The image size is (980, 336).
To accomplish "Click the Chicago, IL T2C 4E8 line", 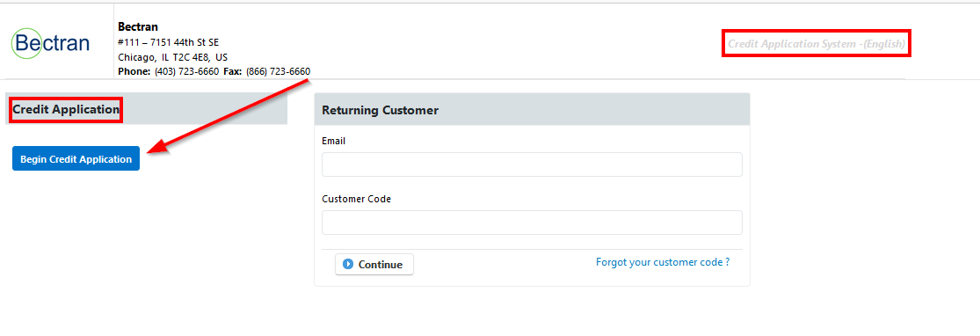I will pyautogui.click(x=173, y=57).
